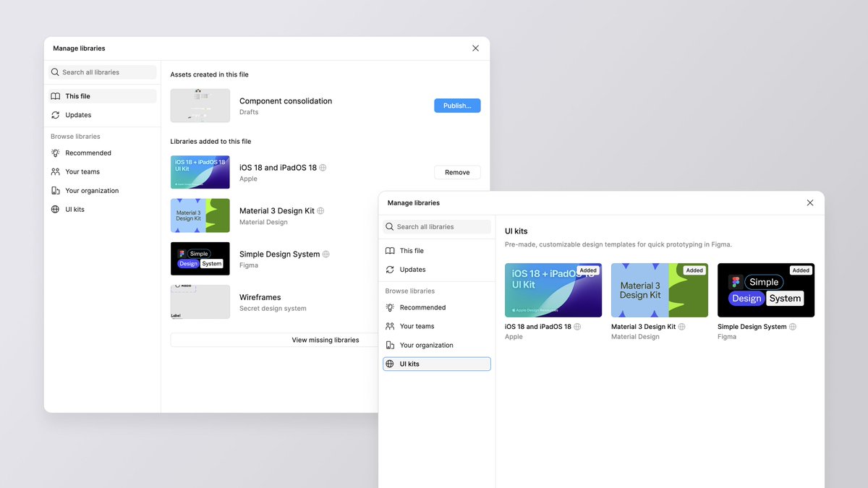Click the lightbulb icon beside Recommended, front window

click(x=390, y=307)
